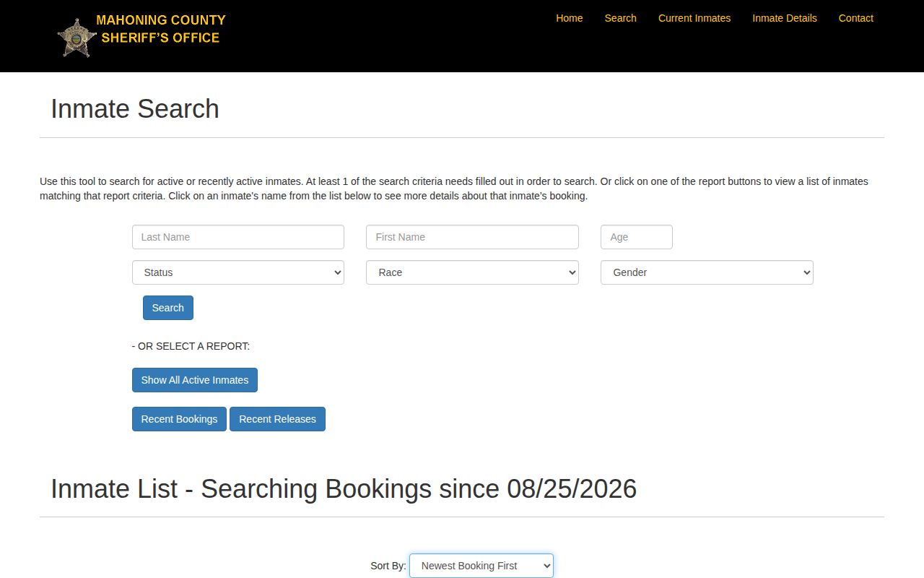Click Show All Active Inmates button
This screenshot has width=924, height=578.
pos(195,380)
